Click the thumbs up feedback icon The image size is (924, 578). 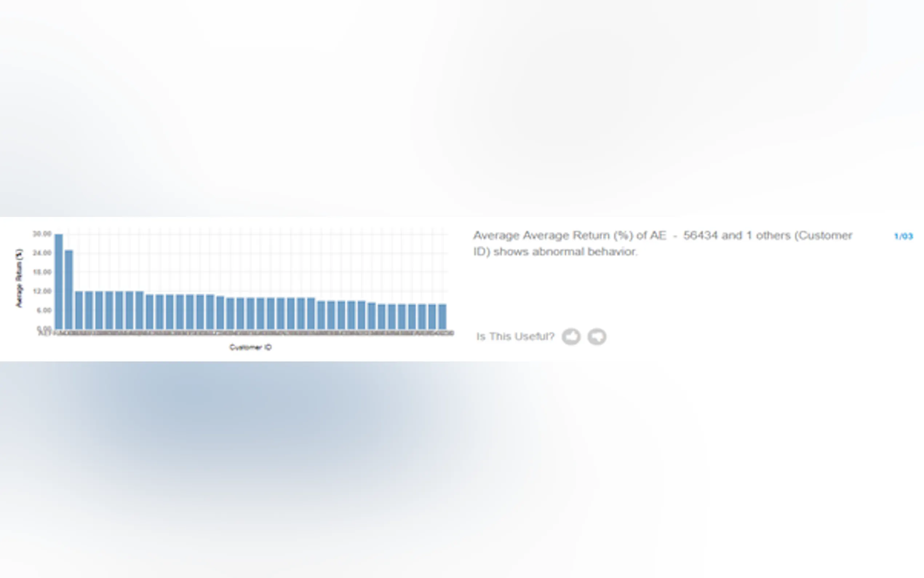[x=571, y=337]
